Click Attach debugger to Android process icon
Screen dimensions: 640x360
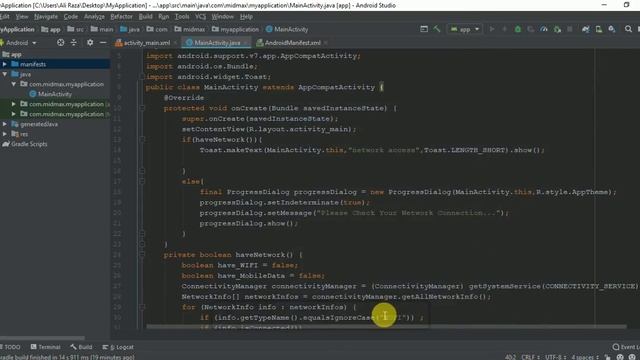(x=557, y=29)
